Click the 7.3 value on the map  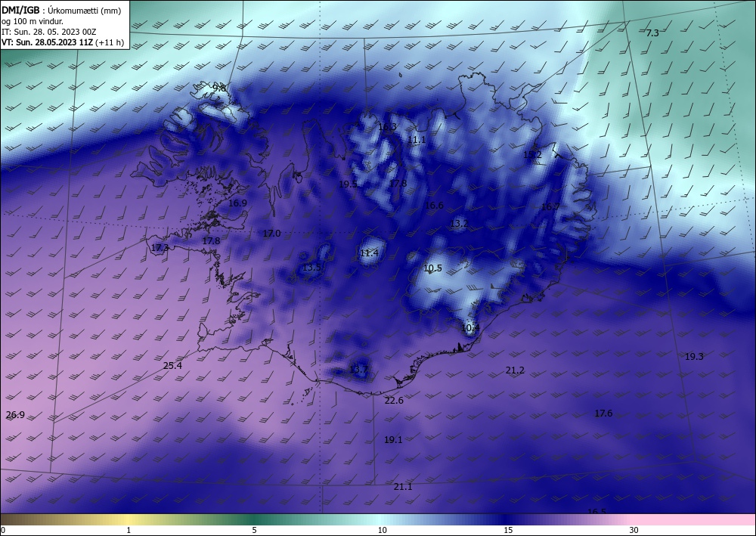coord(652,33)
